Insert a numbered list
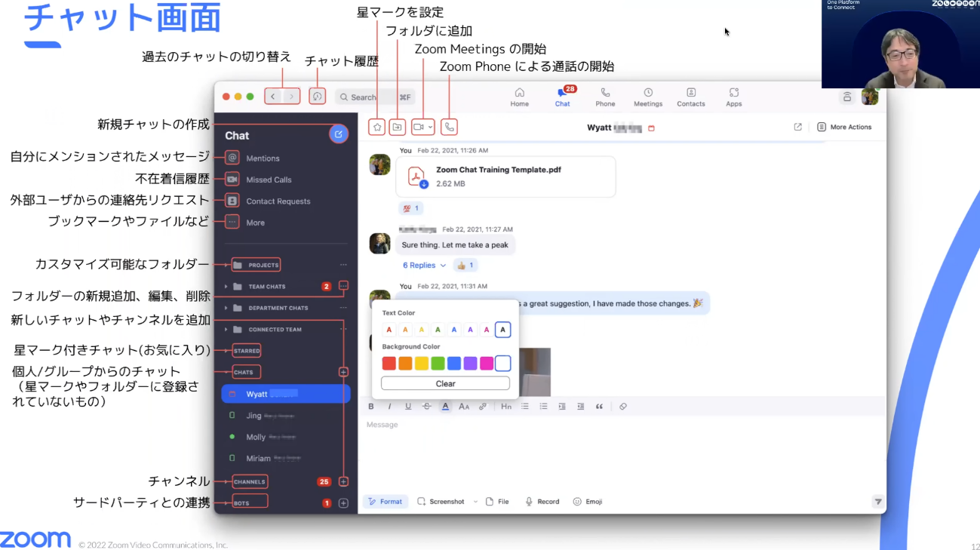980x550 pixels. (543, 407)
